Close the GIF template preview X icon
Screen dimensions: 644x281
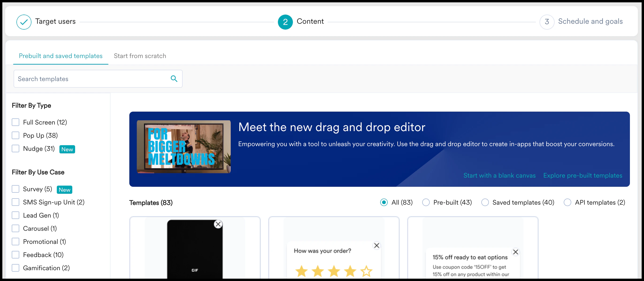(218, 224)
